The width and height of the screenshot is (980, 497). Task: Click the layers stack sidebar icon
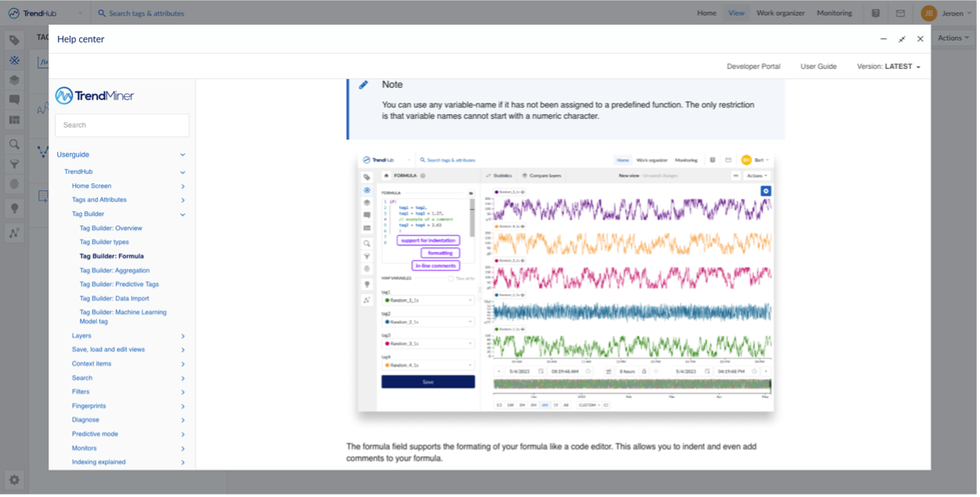coord(14,80)
